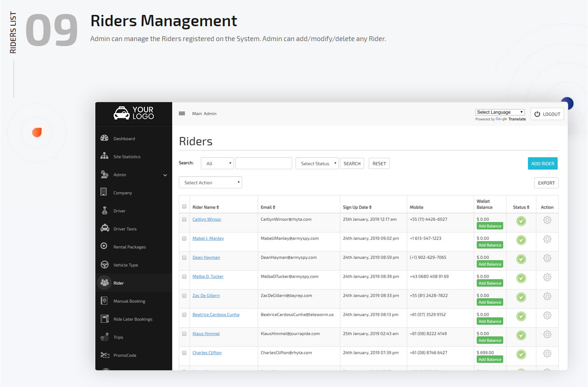Open the Select Action dropdown
Screen dimensions: 588x387
point(210,182)
